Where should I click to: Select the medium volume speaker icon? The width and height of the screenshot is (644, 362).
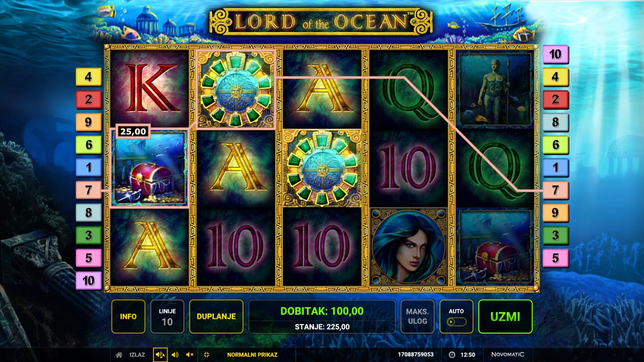click(175, 355)
